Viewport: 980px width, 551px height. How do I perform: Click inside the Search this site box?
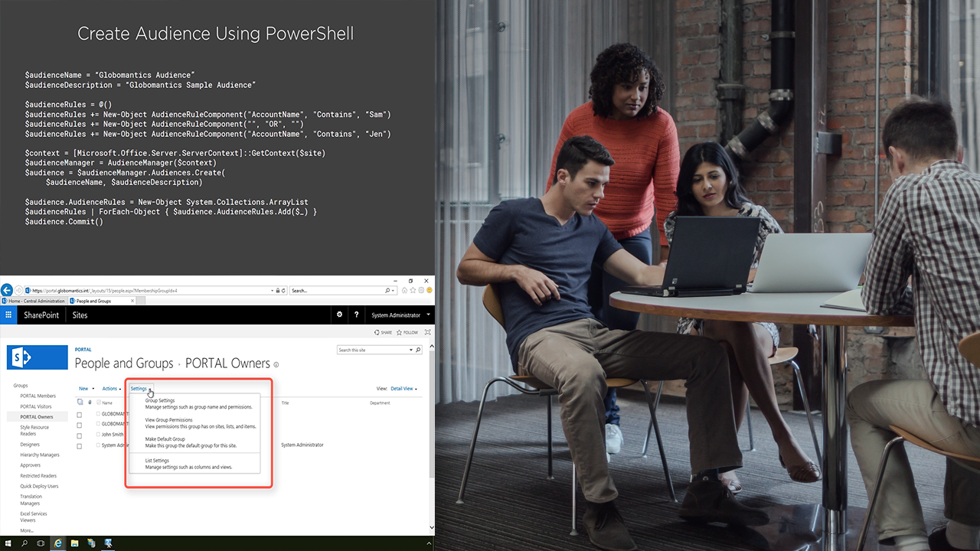(373, 350)
